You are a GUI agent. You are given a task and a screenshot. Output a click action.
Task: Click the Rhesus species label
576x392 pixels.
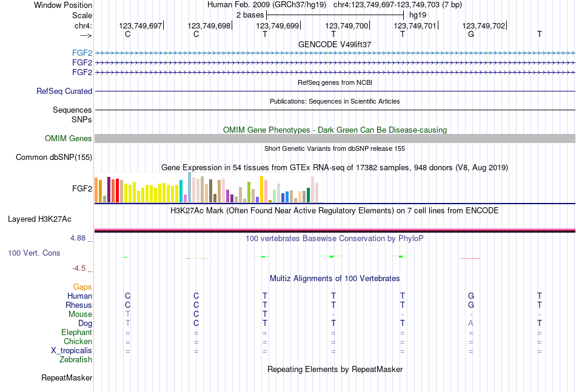[x=79, y=305]
